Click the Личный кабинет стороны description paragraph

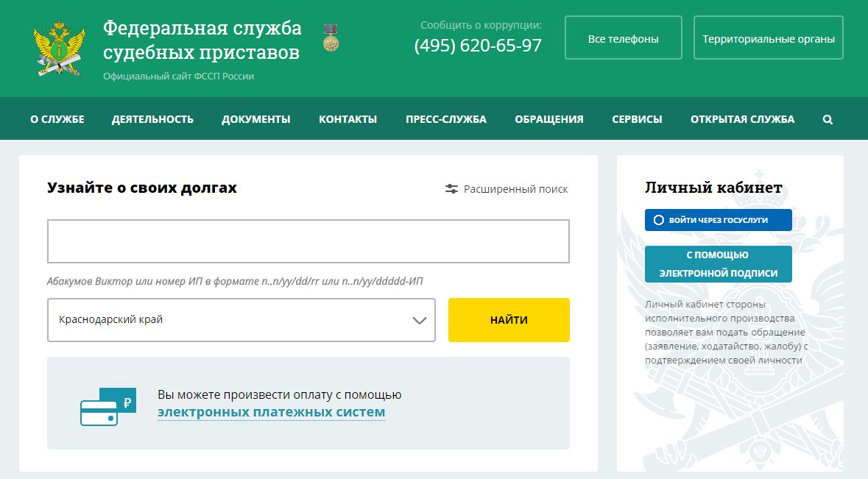coord(727,332)
